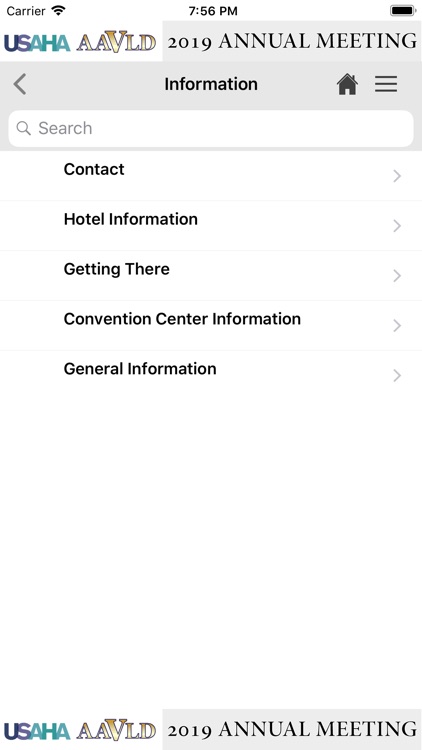
Task: Tap the 2019 Annual Meeting top banner
Action: pos(292,41)
